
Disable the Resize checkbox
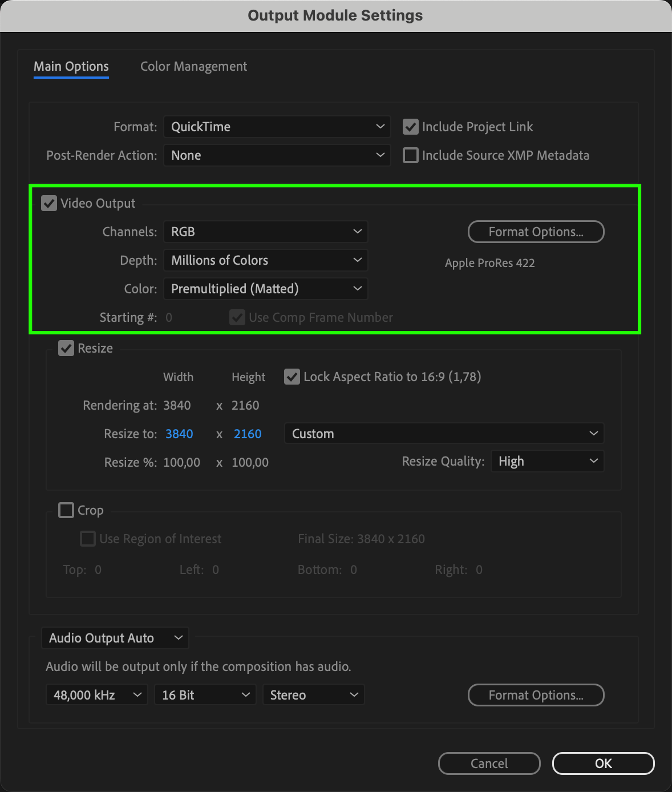click(x=66, y=348)
